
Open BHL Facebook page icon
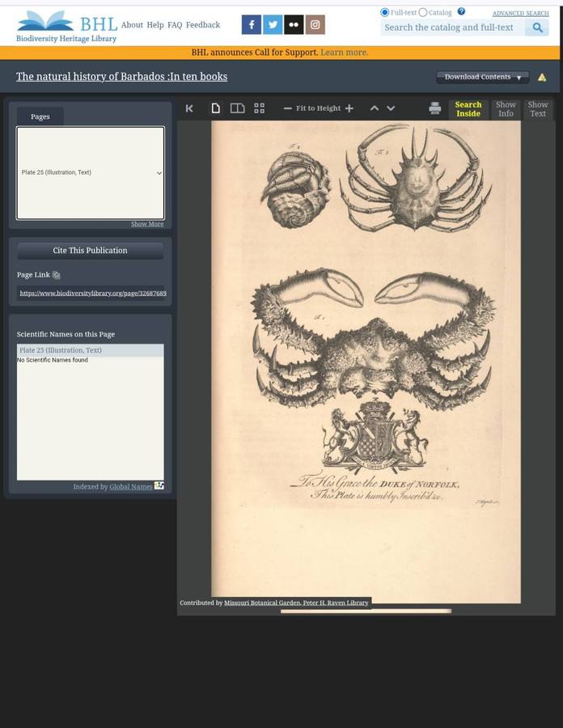[x=251, y=25]
